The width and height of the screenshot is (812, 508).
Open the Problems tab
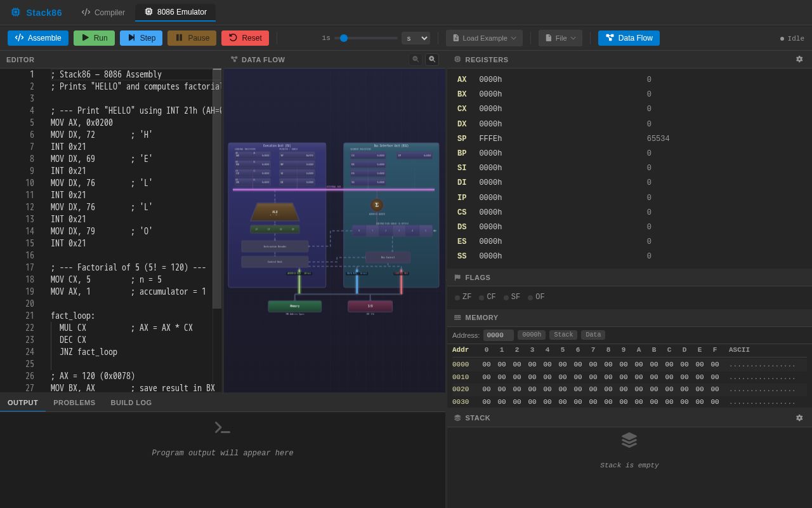pos(74,403)
